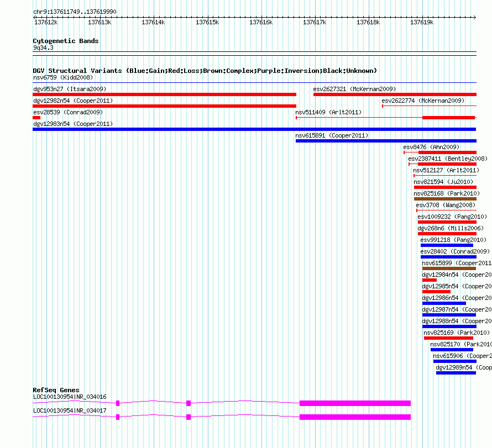Select the esv2622774 (McKernan2009) label
492x448 pixels.
[x=423, y=101]
